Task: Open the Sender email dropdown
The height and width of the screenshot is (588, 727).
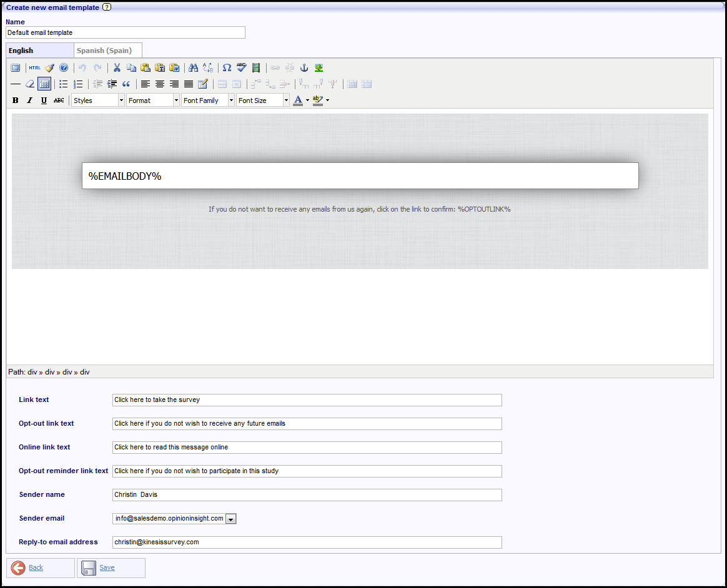Action: (174, 519)
